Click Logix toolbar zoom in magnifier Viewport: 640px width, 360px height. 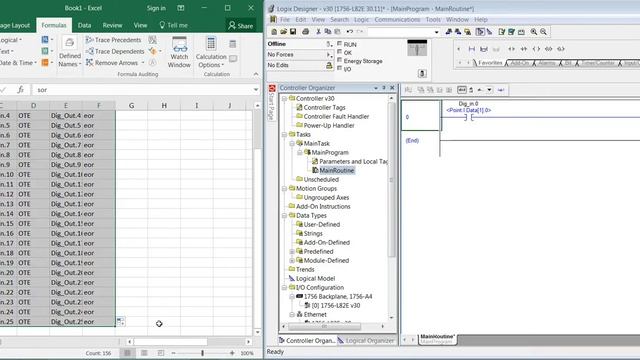click(x=533, y=31)
